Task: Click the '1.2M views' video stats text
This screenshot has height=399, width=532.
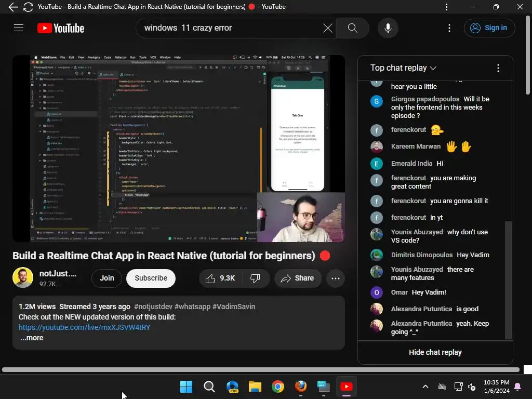Action: 37,307
